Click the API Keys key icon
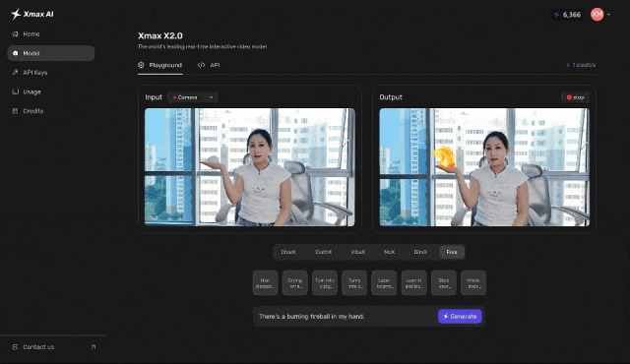This screenshot has height=364, width=630. click(16, 72)
